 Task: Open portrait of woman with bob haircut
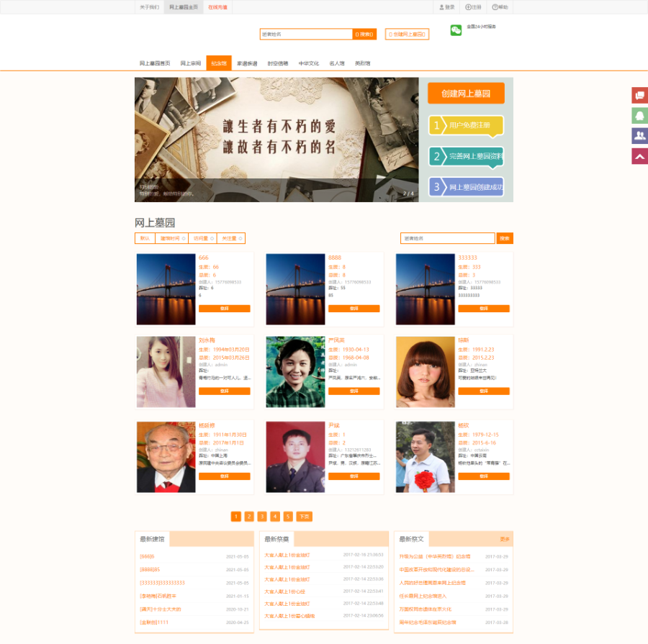(x=426, y=372)
